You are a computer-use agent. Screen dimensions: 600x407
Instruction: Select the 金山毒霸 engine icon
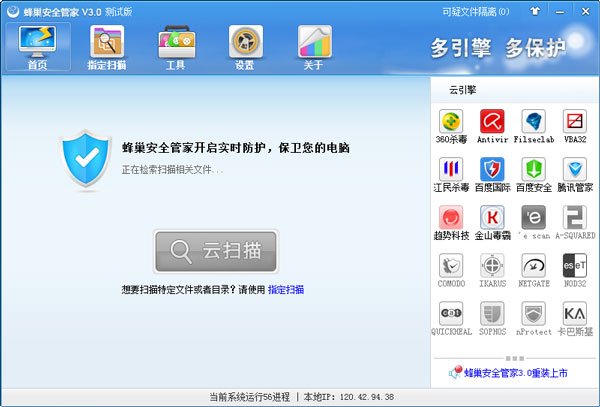[x=492, y=218]
